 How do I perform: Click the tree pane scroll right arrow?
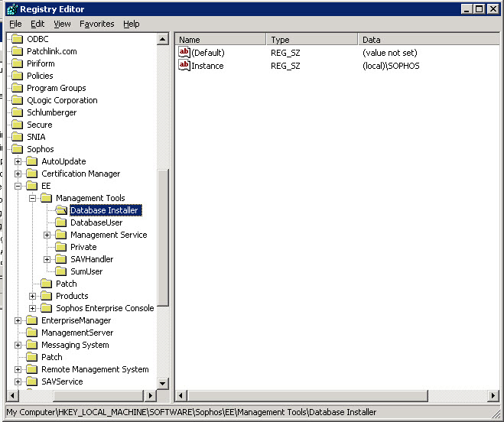tap(150, 395)
